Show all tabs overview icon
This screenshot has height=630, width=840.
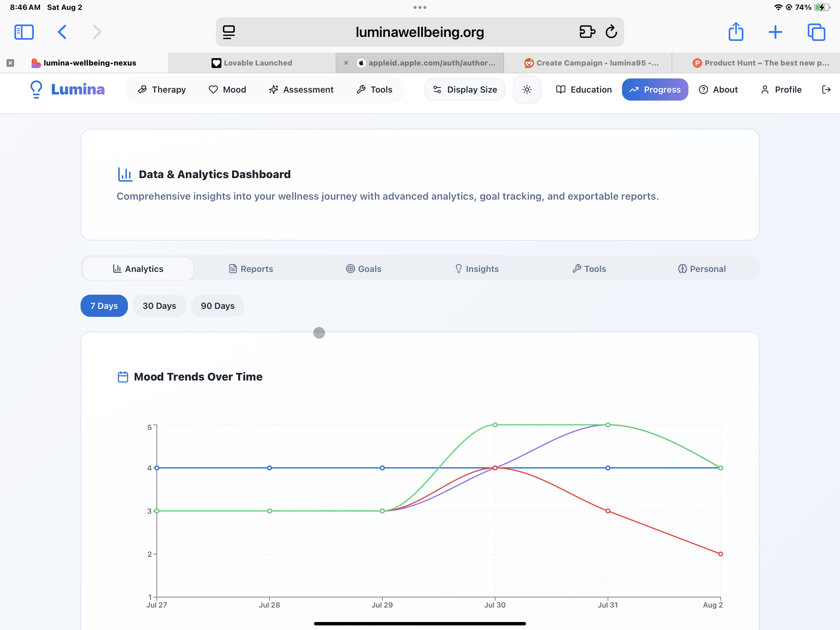coord(816,32)
